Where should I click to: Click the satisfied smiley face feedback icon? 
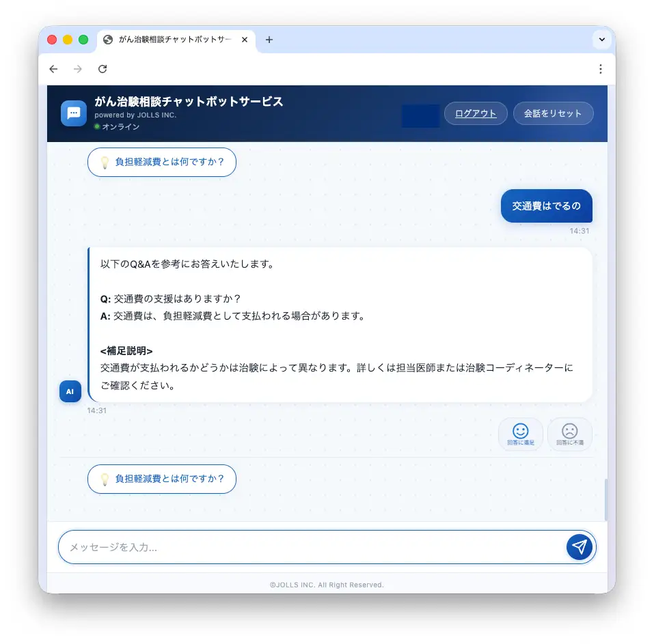(x=520, y=434)
